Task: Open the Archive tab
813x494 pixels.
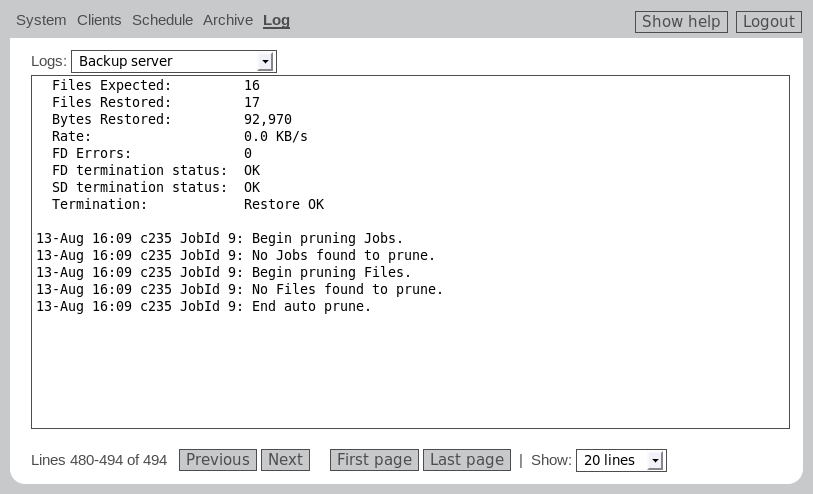Action: point(229,20)
